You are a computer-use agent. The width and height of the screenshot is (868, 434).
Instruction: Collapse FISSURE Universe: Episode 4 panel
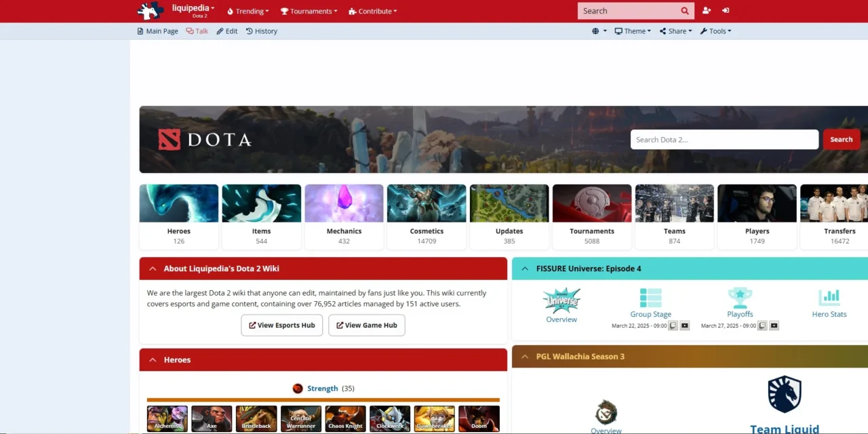click(x=525, y=269)
